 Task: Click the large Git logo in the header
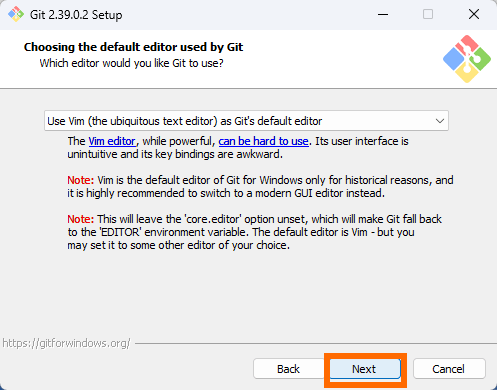[x=467, y=59]
